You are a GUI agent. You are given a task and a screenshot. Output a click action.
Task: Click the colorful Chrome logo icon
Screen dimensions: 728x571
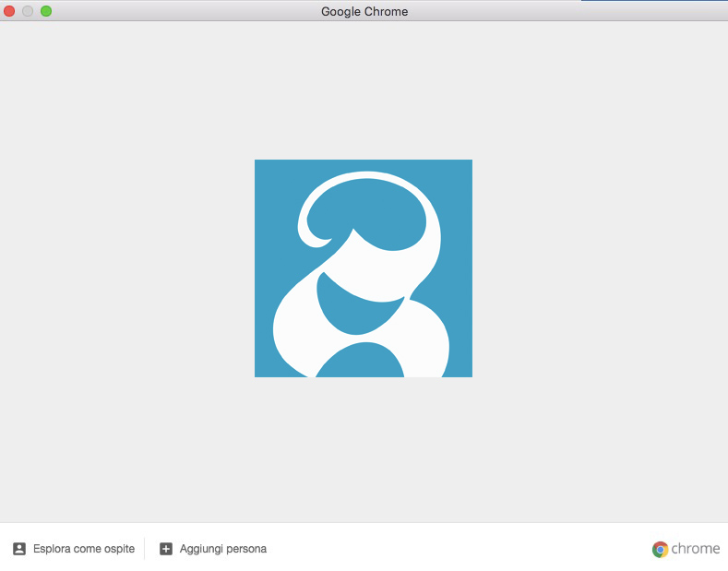660,549
